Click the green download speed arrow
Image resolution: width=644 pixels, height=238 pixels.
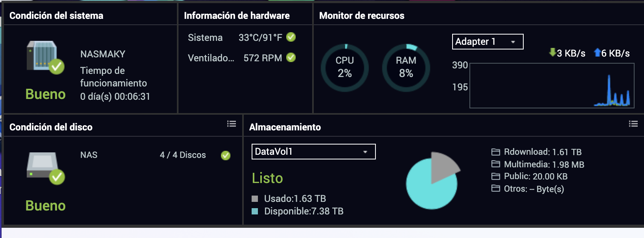(552, 52)
